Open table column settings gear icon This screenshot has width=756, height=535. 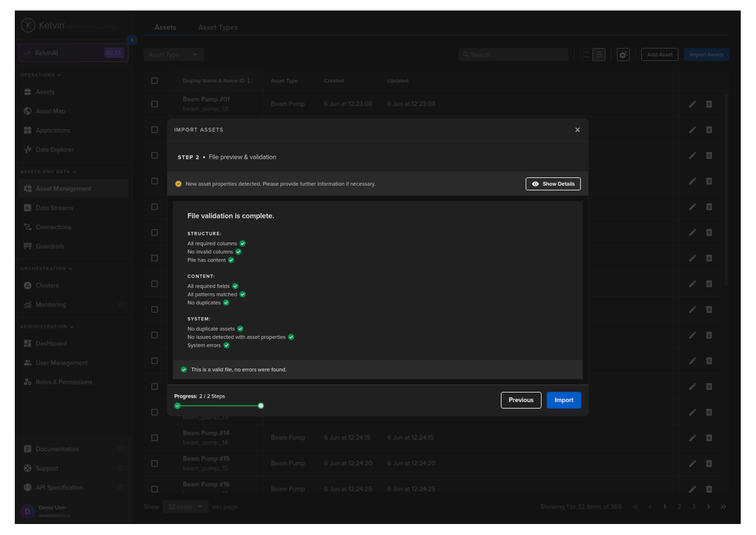tap(623, 55)
